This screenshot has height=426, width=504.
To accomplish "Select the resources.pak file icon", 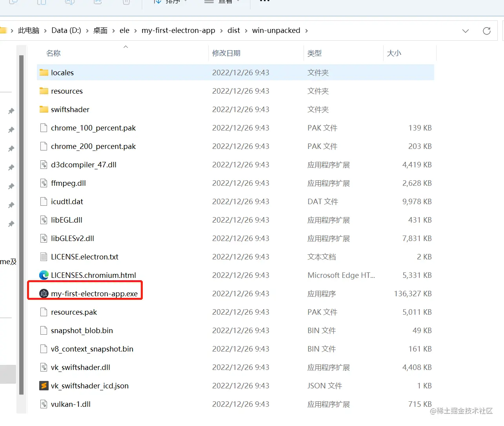I will 44,312.
